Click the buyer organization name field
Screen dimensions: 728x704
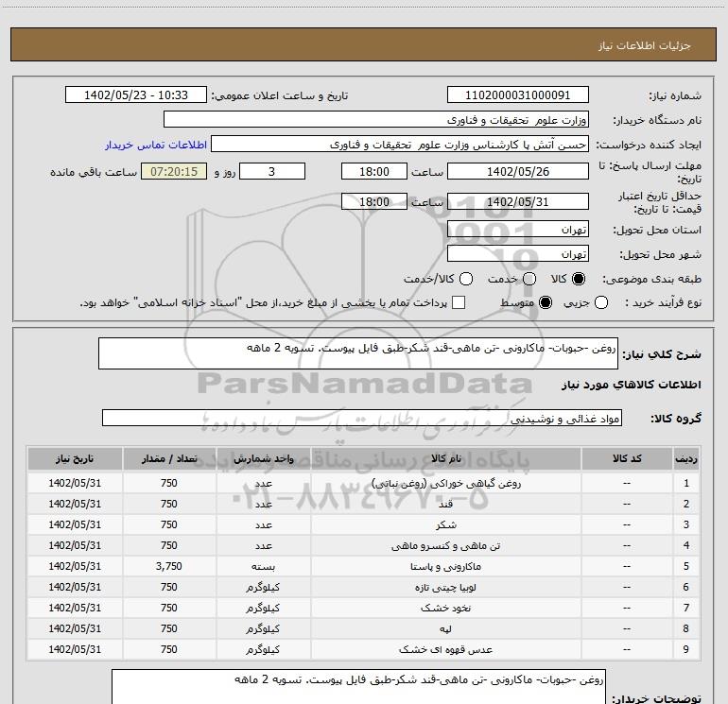coord(376,120)
